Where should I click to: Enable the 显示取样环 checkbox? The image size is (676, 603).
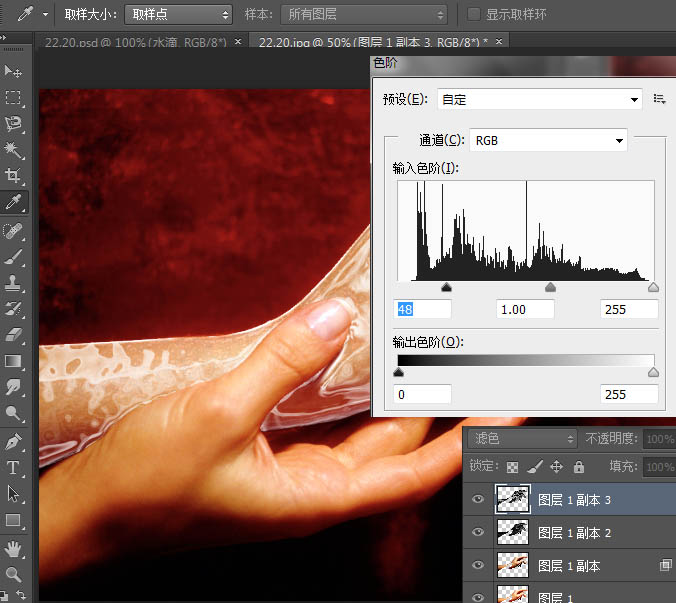coord(473,14)
